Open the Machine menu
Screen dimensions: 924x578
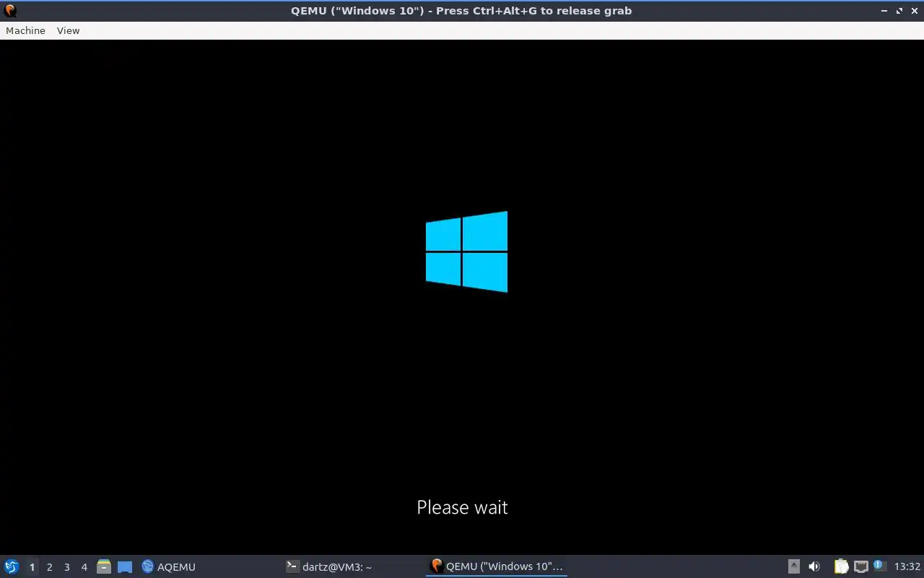coord(25,30)
